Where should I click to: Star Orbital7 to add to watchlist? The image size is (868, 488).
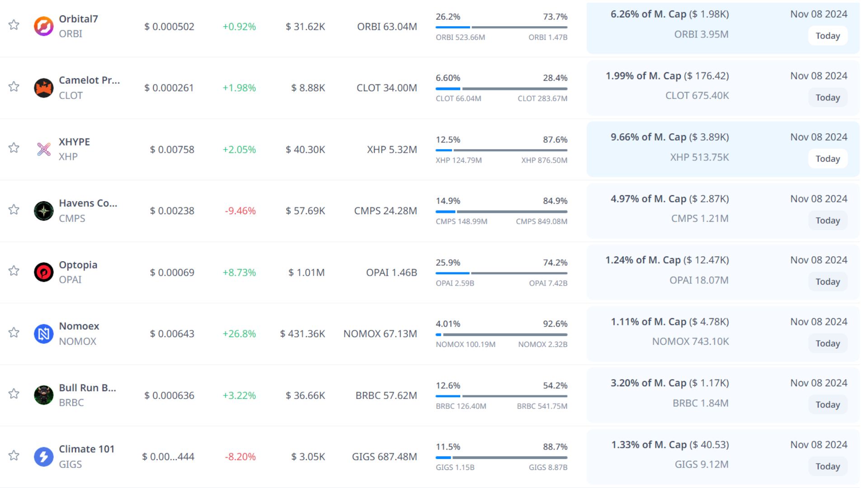point(14,25)
